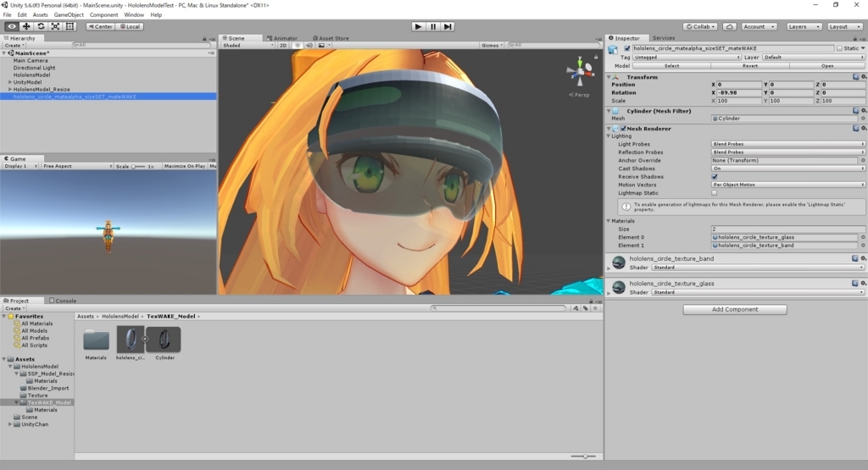Viewport: 868px width, 470px height.
Task: Open the Materials folder in asset grid
Action: 96,340
